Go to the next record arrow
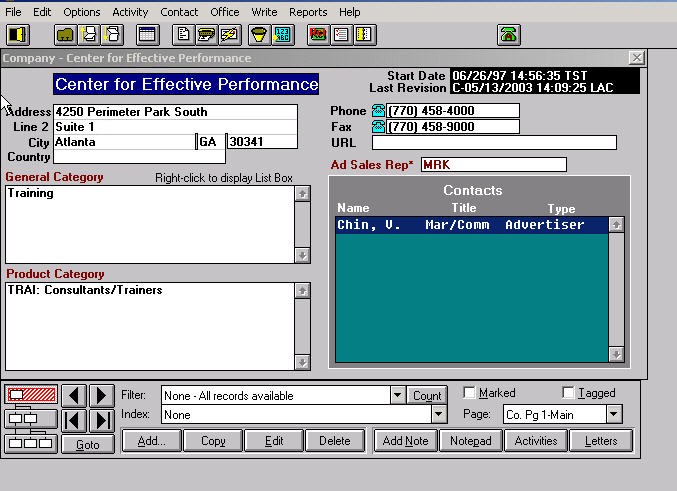Image resolution: width=677 pixels, height=491 pixels. (x=101, y=395)
